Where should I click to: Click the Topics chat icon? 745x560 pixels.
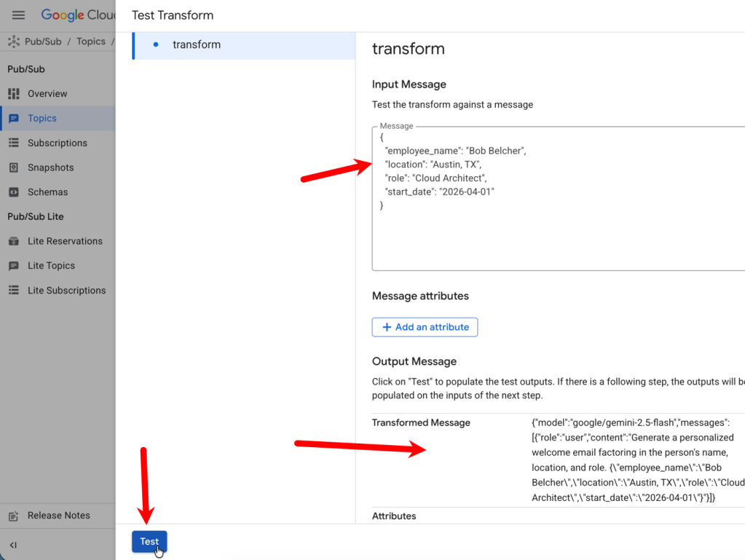click(x=14, y=119)
